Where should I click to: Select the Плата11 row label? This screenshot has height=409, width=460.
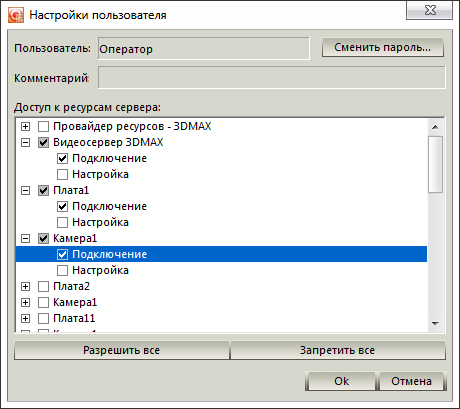(74, 318)
